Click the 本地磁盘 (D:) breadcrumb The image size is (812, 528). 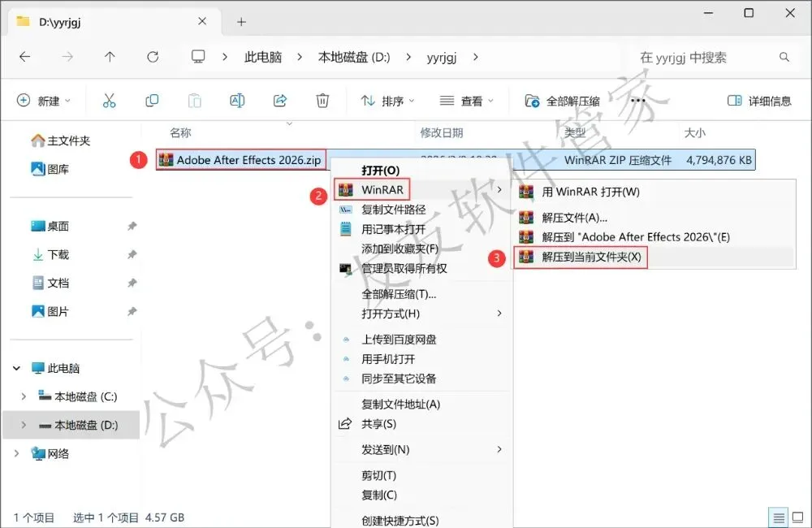click(x=354, y=57)
